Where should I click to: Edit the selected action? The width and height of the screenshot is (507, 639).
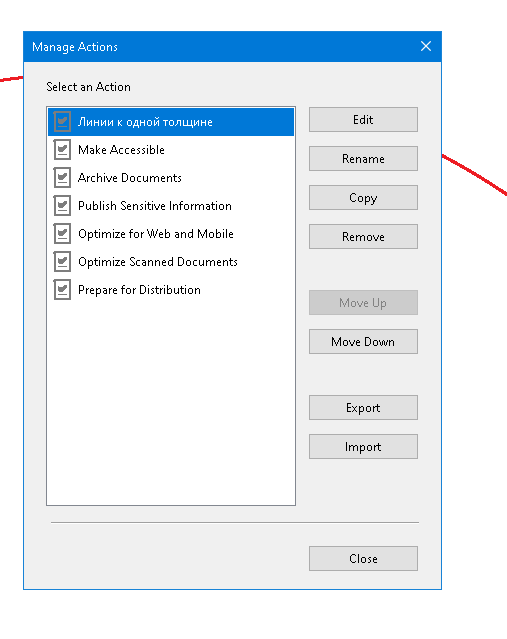point(363,119)
